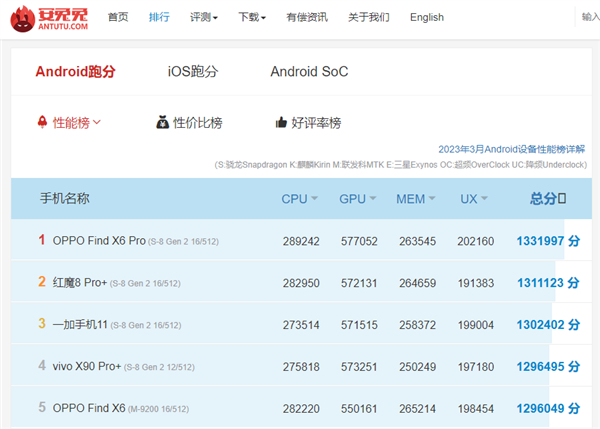Go to 首页 in the navigation
The width and height of the screenshot is (600, 429).
pyautogui.click(x=118, y=17)
